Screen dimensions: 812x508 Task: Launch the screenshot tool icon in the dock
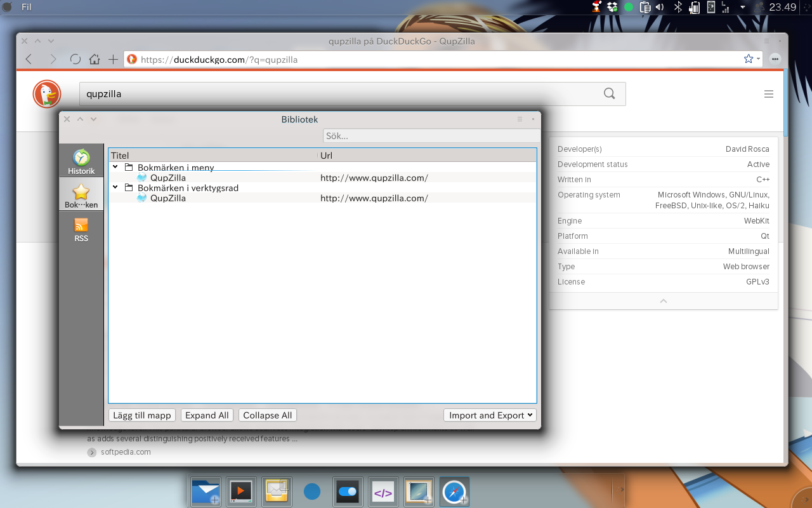pos(419,491)
